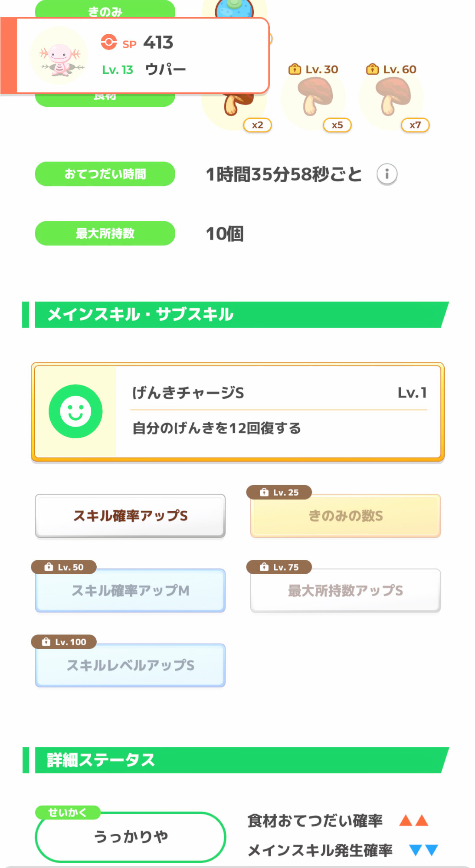Screen dimensions: 475x868
Task: Tap the Lv. 25 lock badge
Action: (279, 492)
